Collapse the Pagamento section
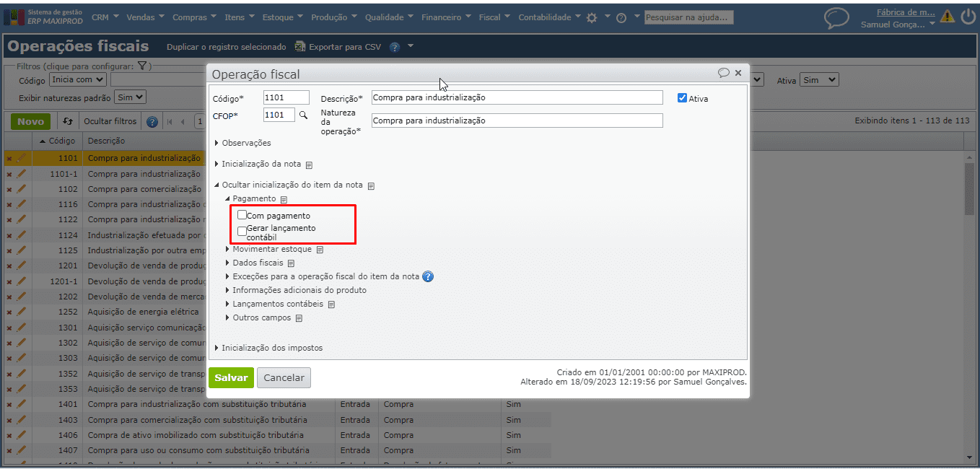The height and width of the screenshot is (469, 980). 250,198
